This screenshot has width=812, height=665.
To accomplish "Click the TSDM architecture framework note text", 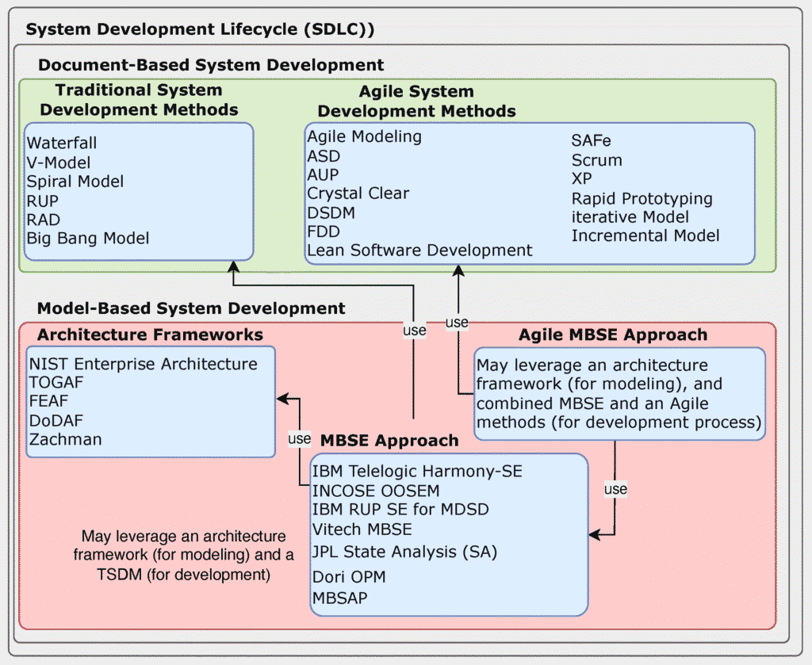I will pos(183,556).
